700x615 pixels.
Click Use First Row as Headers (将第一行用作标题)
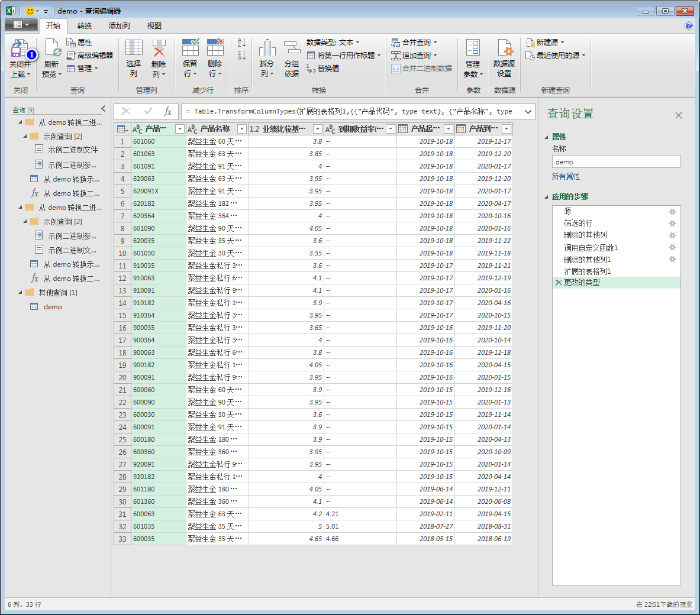(344, 56)
